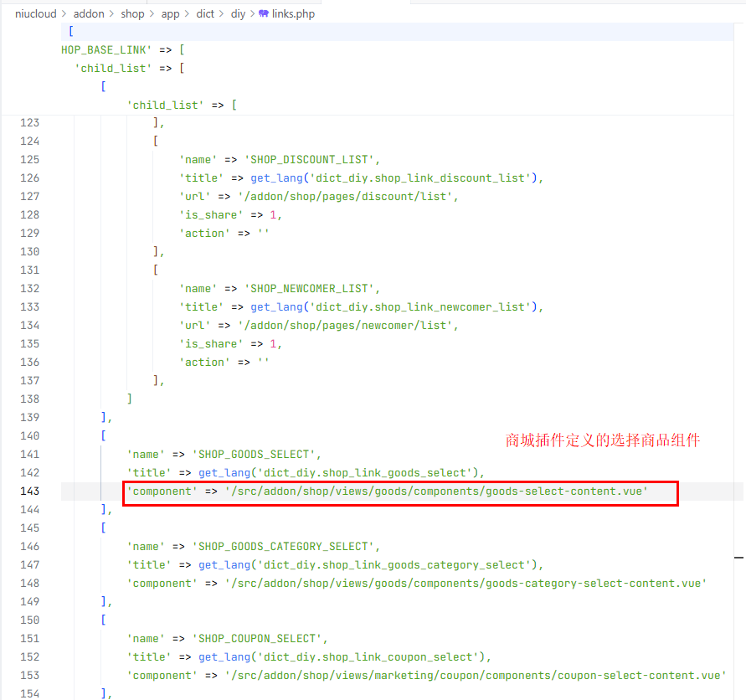Click the red Chinese annotation text
746x700 pixels.
[x=602, y=440]
